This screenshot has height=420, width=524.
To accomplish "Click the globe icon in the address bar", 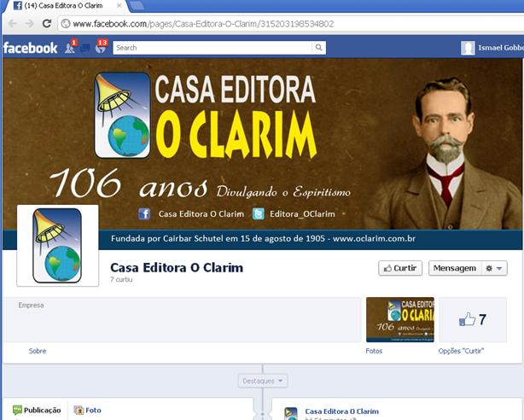I will coord(66,23).
